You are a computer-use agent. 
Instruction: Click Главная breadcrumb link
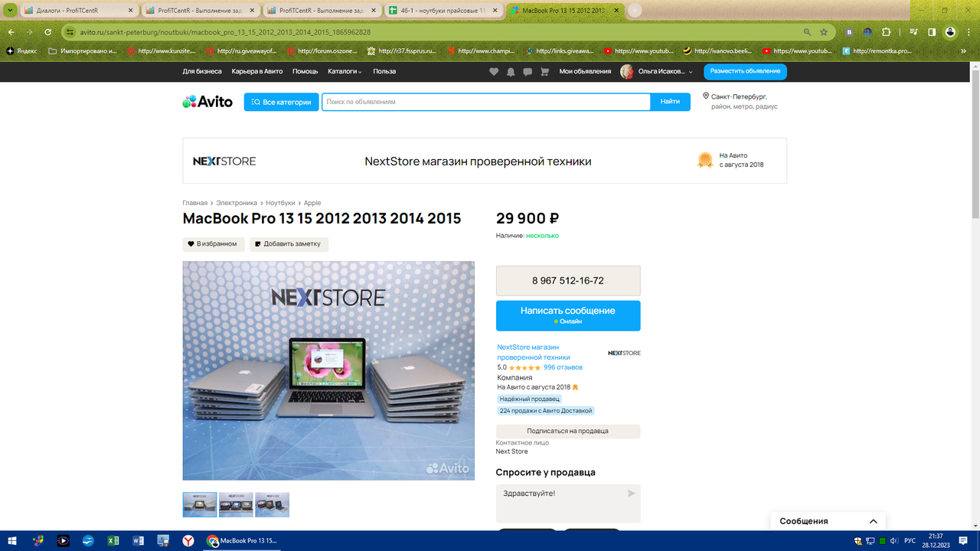[x=194, y=203]
